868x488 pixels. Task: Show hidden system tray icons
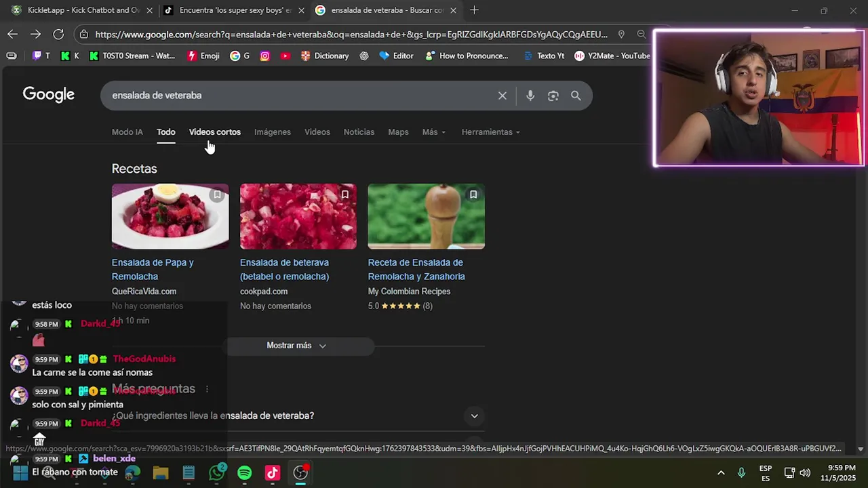point(721,472)
